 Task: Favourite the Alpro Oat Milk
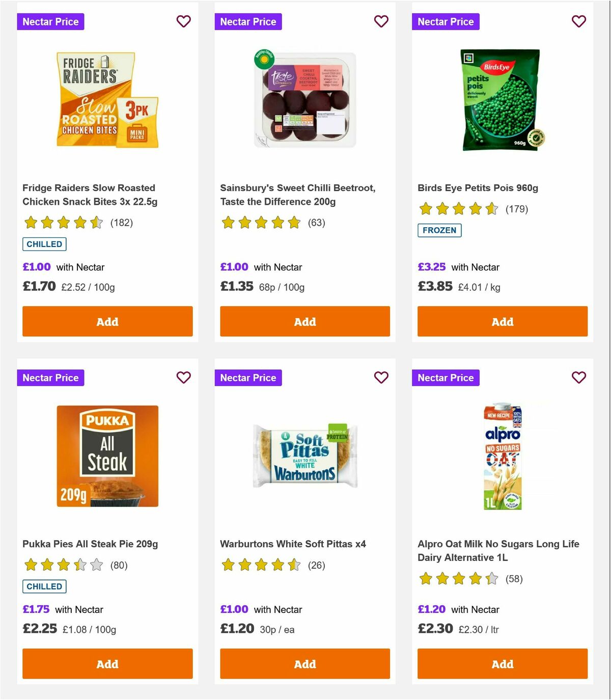click(578, 378)
